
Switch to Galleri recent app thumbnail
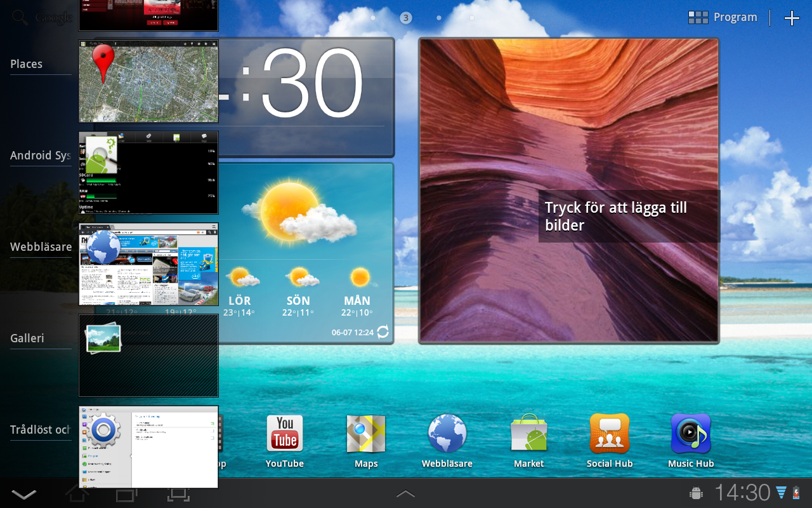[x=148, y=356]
